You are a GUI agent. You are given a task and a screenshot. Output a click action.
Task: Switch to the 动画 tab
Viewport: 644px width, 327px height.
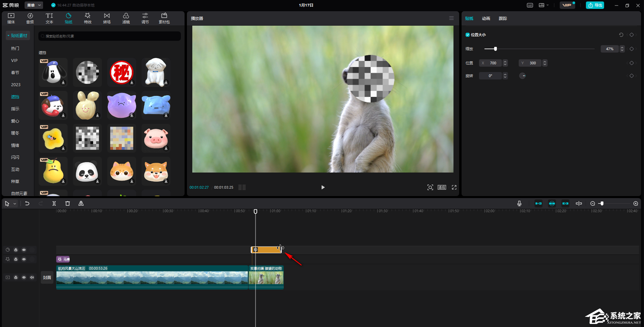(486, 18)
